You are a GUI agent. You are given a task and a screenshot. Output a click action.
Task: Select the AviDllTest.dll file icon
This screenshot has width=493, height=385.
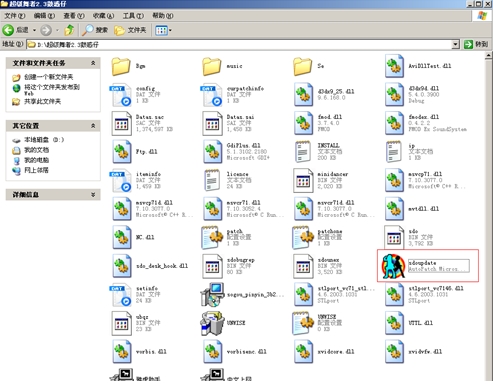(394, 66)
